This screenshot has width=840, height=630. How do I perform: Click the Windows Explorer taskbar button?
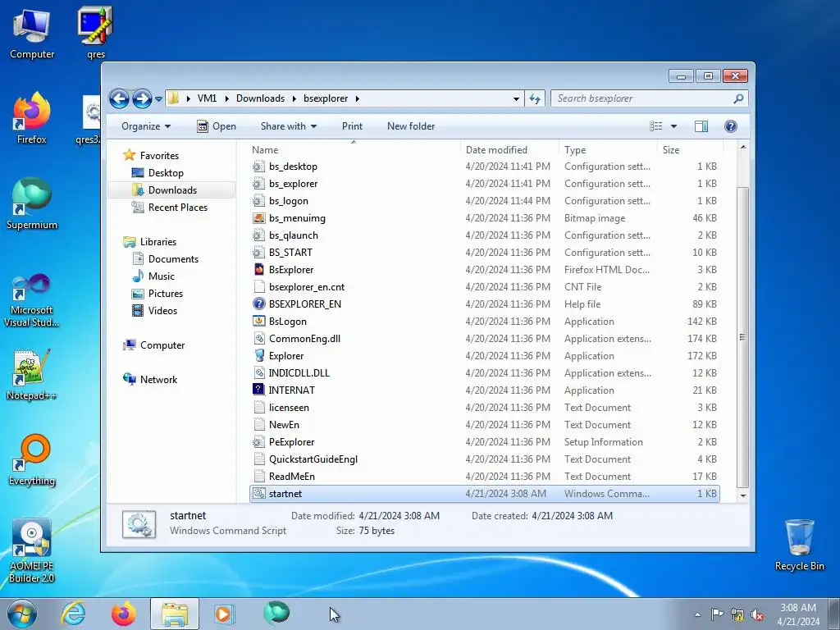tap(175, 614)
